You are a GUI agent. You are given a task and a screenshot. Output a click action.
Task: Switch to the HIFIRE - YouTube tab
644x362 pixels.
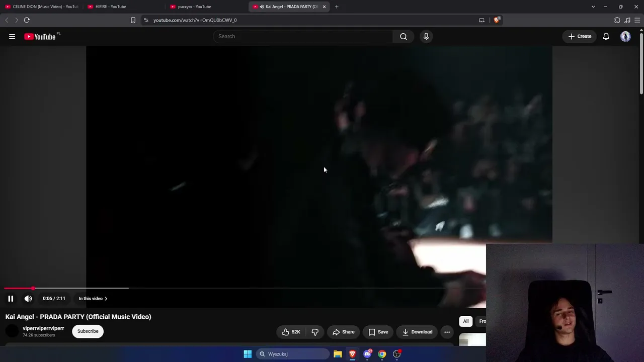point(124,7)
